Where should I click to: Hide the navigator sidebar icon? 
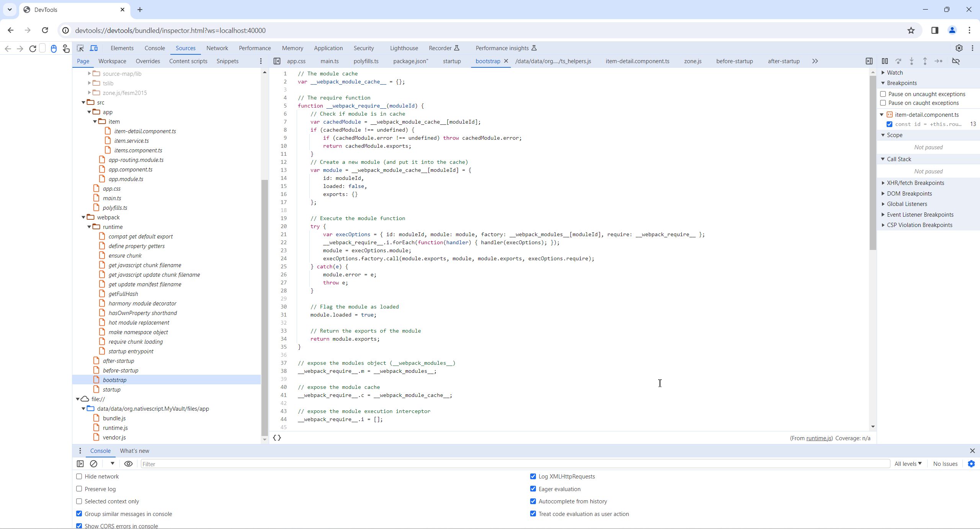(x=277, y=61)
